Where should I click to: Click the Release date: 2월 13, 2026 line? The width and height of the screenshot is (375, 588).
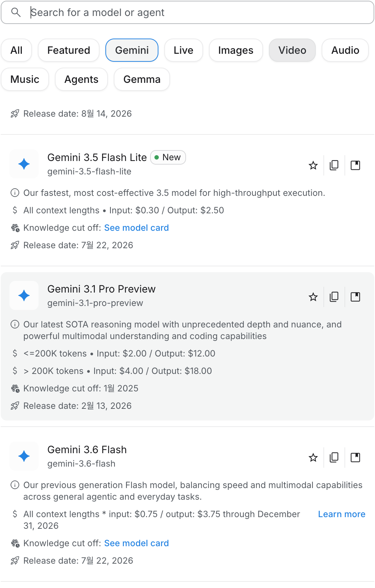77,406
